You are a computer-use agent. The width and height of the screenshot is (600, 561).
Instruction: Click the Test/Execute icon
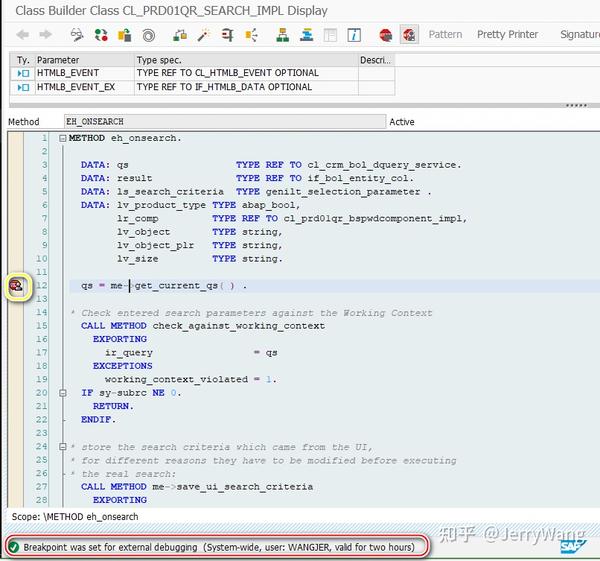228,35
